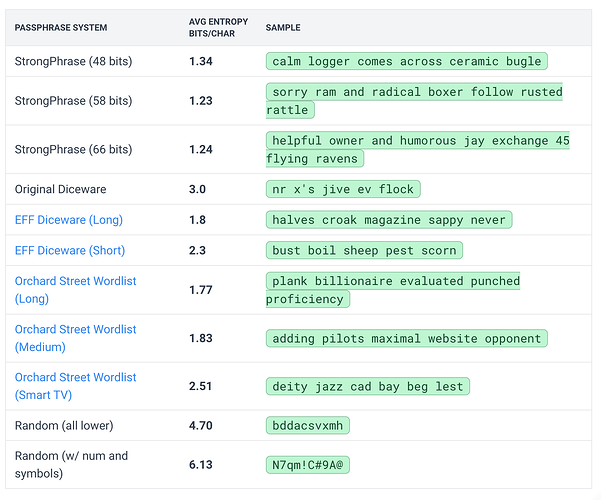Screen dimensions: 601x500
Task: Follow the Orchard Street Wordlist (Smart TV) link
Action: (76, 387)
